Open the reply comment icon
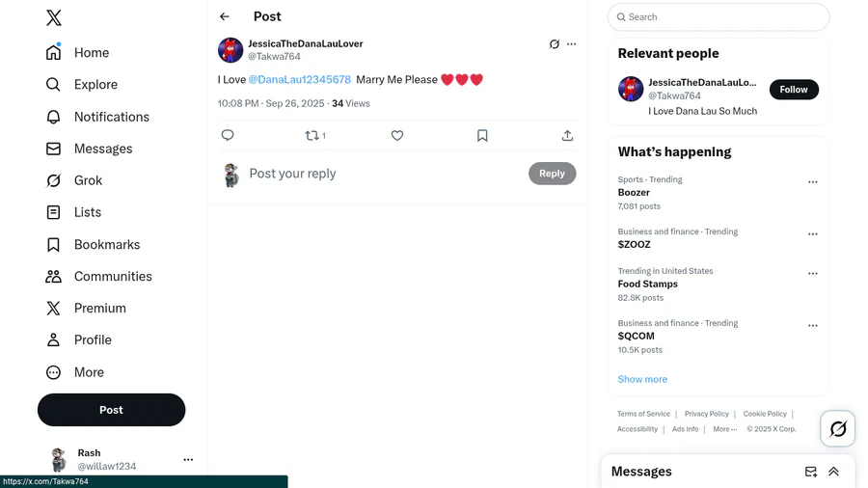 [228, 136]
